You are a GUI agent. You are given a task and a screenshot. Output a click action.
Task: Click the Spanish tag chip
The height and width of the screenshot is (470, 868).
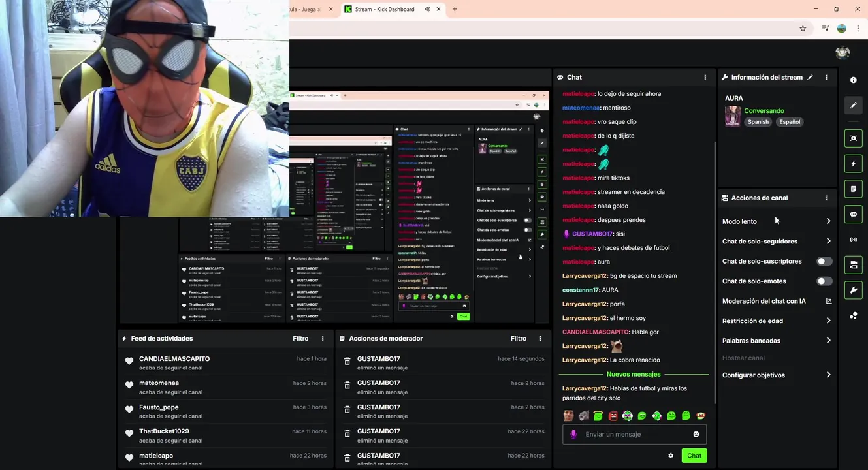tap(758, 122)
